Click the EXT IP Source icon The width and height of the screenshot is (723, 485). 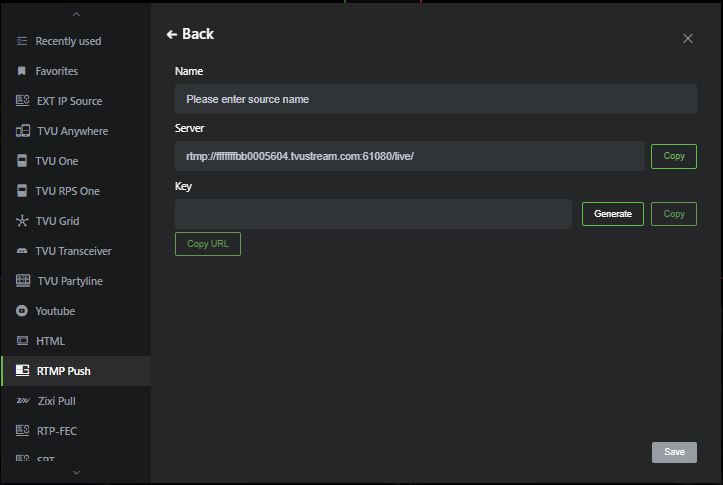point(22,101)
